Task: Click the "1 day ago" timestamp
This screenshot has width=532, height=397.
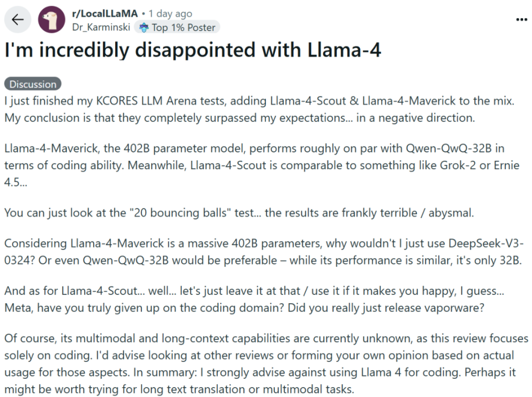Action: [x=170, y=14]
